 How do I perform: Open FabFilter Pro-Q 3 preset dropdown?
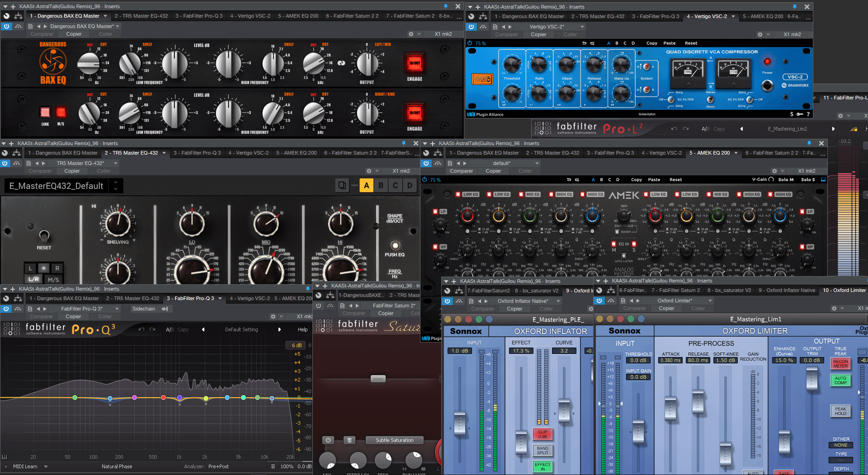pos(118,309)
